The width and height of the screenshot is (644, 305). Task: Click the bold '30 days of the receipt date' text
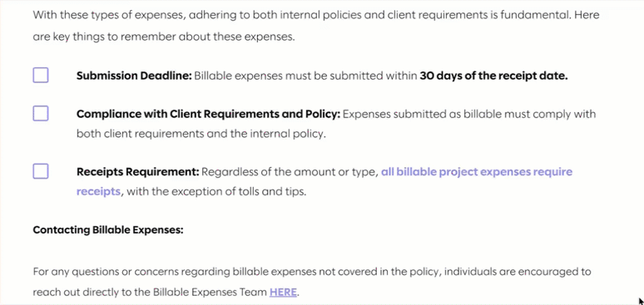[x=493, y=76]
